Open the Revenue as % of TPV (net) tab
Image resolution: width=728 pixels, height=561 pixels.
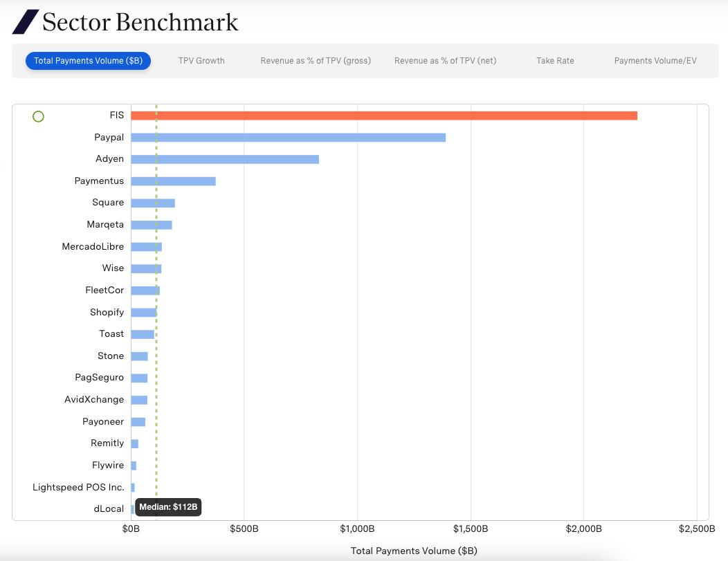(x=445, y=60)
